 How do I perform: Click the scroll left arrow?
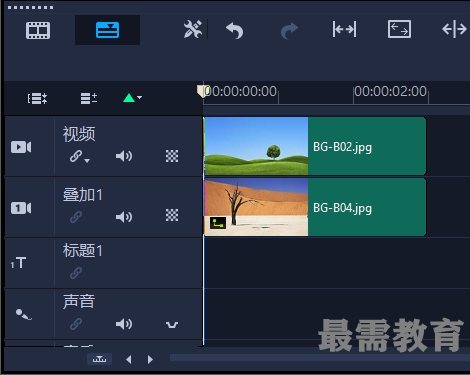click(x=129, y=359)
